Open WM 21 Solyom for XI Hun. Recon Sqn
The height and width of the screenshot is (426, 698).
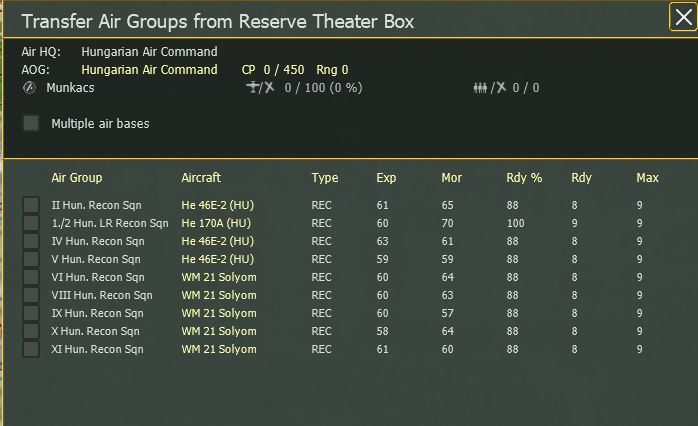coord(219,349)
